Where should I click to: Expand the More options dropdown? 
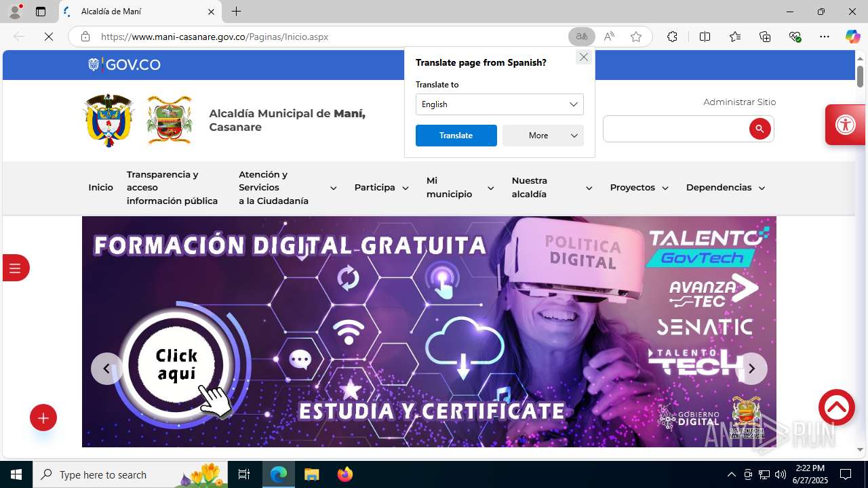pyautogui.click(x=543, y=136)
